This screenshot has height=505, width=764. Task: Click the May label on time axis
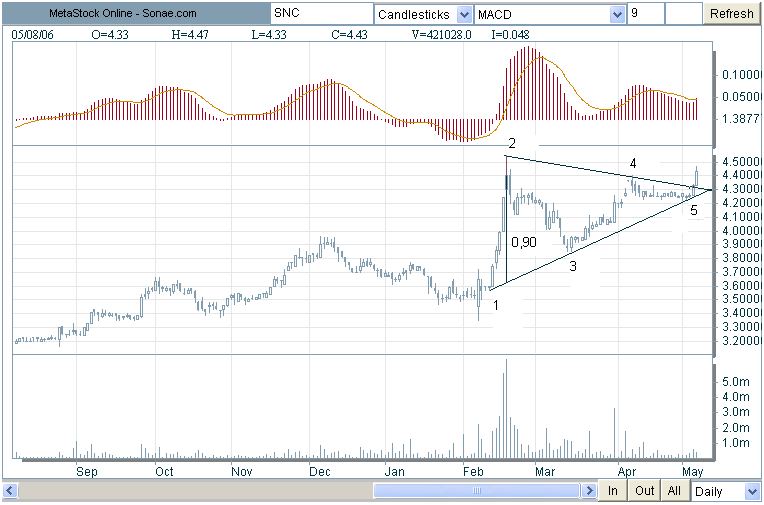pyautogui.click(x=692, y=472)
